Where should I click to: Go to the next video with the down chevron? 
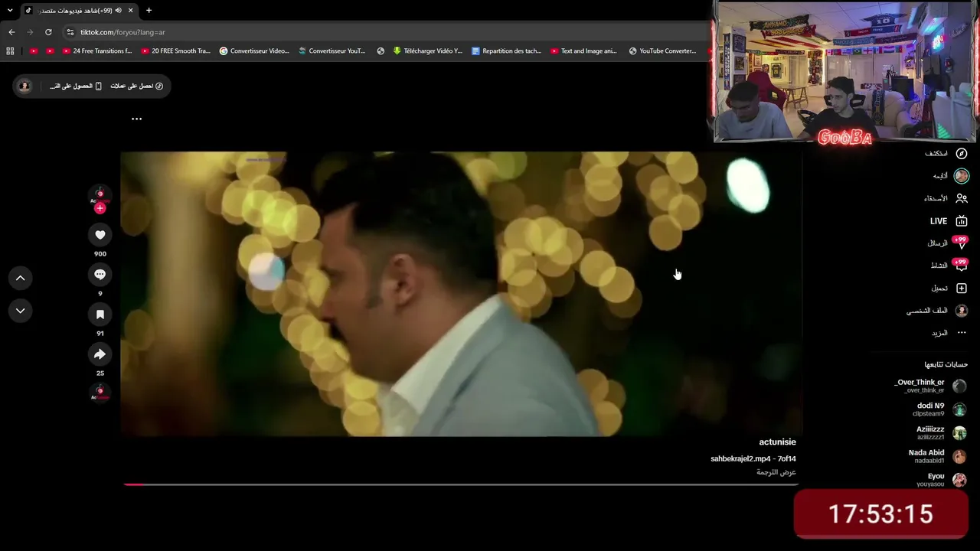[21, 311]
